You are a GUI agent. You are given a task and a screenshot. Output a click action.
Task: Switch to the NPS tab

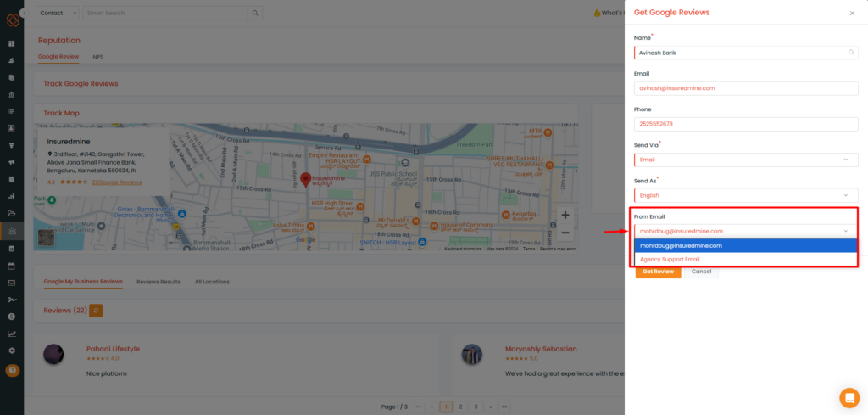(98, 57)
